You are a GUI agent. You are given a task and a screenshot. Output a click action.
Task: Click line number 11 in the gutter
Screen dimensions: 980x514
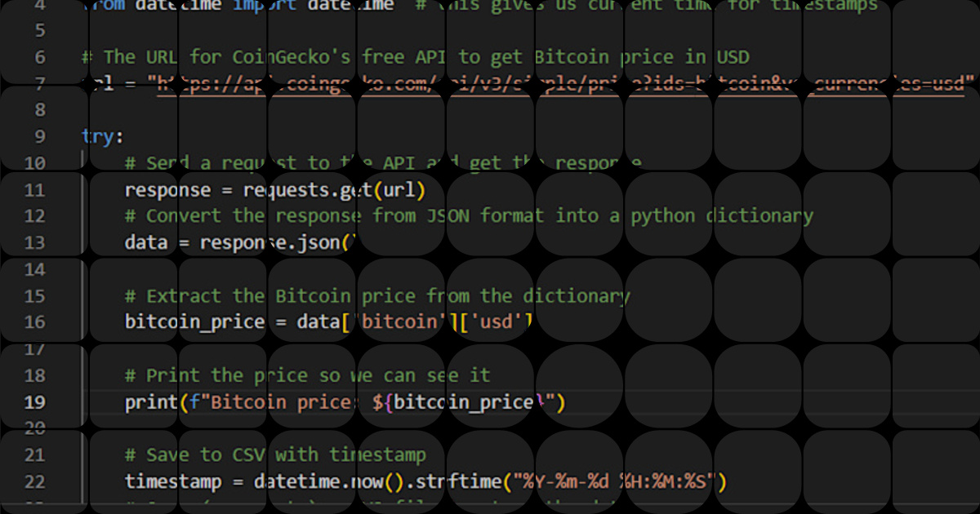(x=35, y=190)
